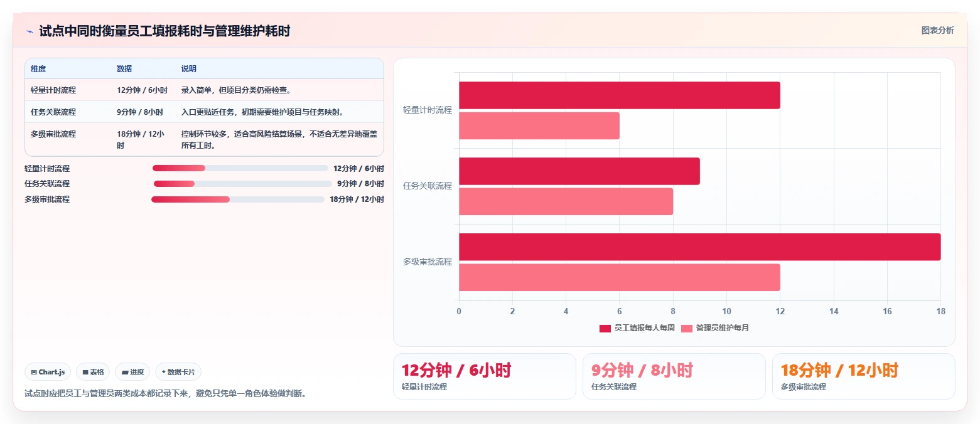Viewport: 980px width, 424px height.
Task: Click the 12分钟 / 6小时 value after the progress bar
Action: click(358, 169)
